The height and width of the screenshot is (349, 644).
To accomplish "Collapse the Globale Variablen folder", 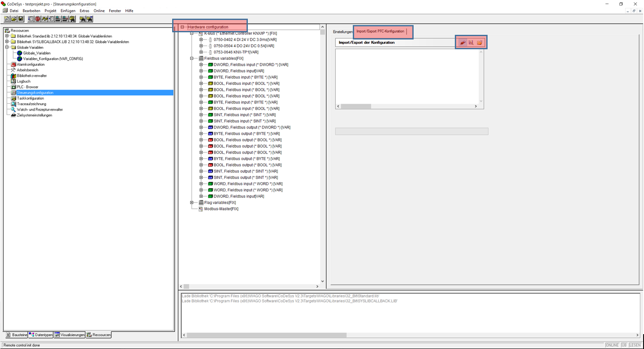I will tap(7, 48).
